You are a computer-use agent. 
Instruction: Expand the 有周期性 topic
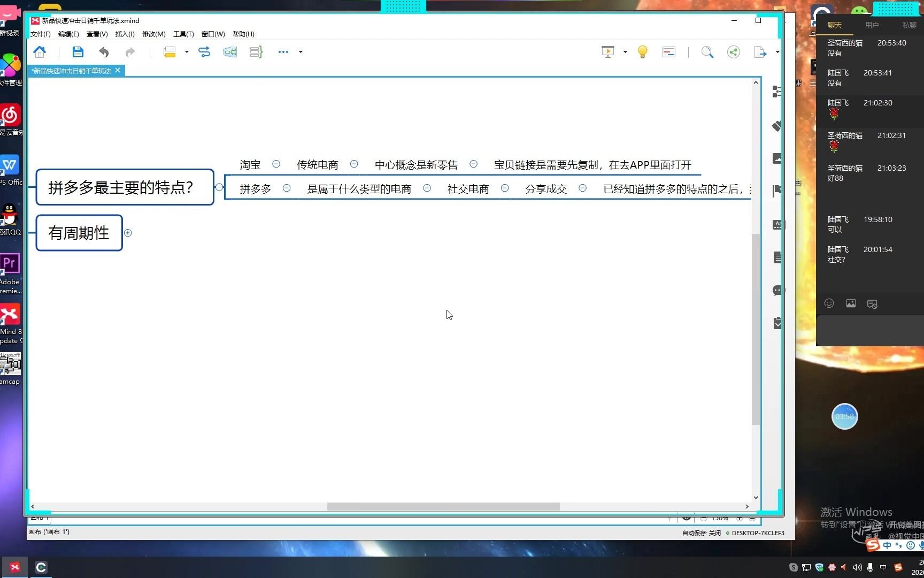[x=128, y=233]
